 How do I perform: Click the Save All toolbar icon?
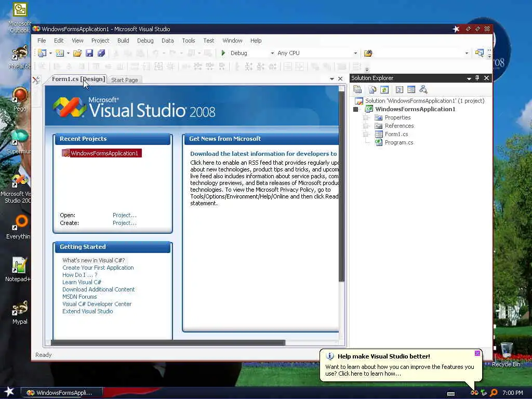pos(101,53)
